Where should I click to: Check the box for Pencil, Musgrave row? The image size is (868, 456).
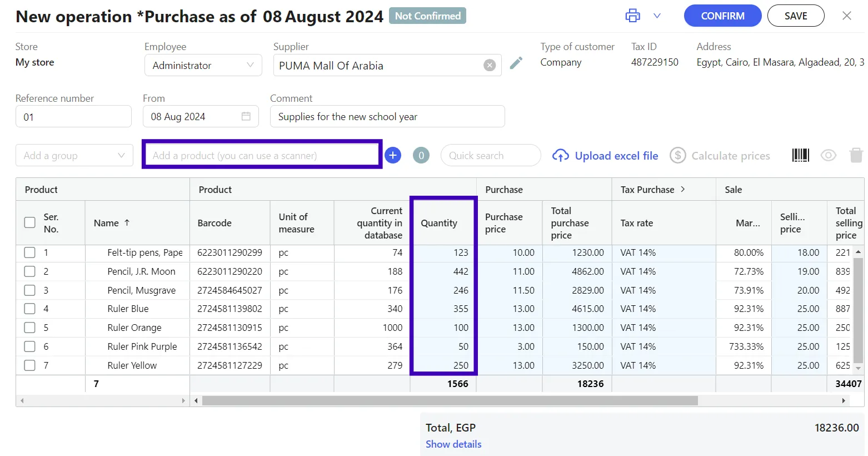(30, 290)
